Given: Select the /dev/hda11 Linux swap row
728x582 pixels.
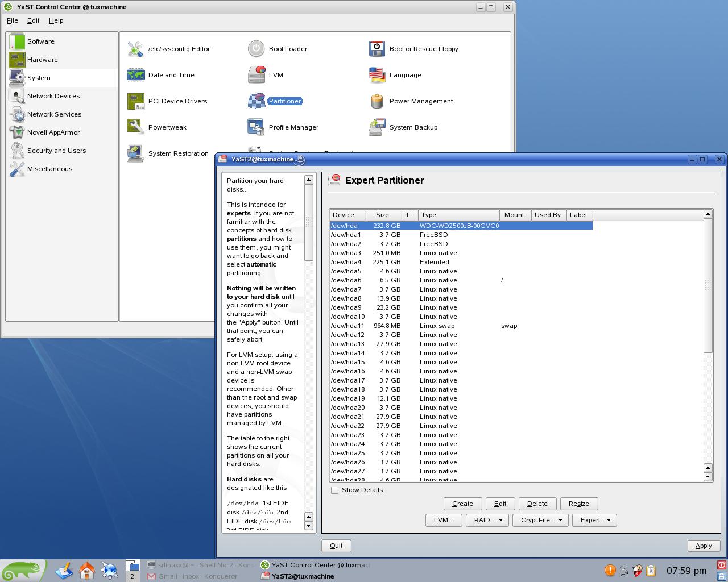Looking at the screenshot, I should click(x=461, y=326).
